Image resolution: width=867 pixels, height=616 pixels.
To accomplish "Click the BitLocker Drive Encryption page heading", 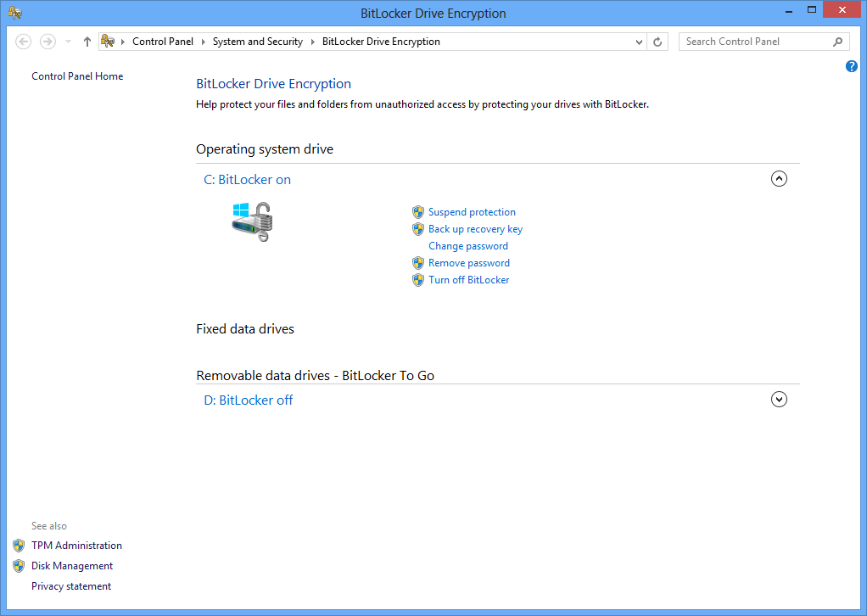I will tap(274, 84).
